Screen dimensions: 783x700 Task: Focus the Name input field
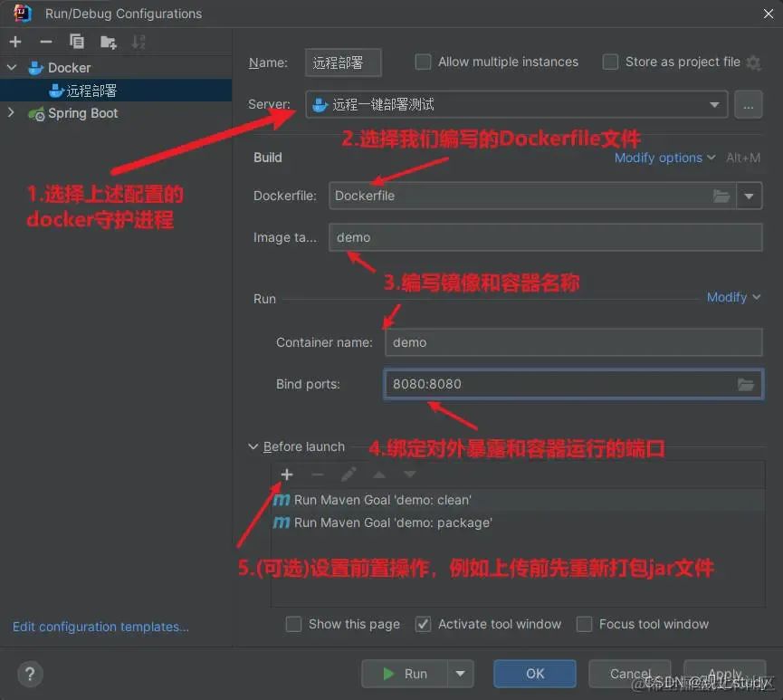click(x=343, y=62)
